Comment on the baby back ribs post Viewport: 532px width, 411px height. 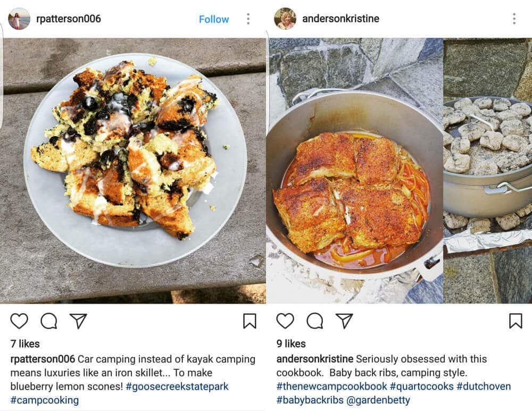pos(315,321)
